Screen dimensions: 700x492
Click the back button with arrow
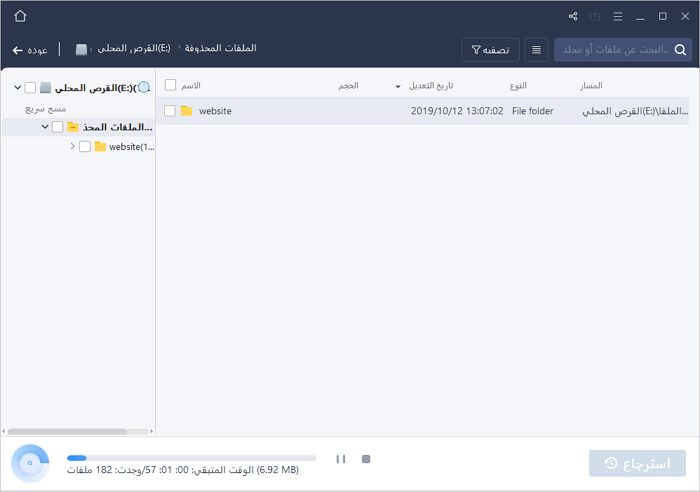[x=30, y=49]
